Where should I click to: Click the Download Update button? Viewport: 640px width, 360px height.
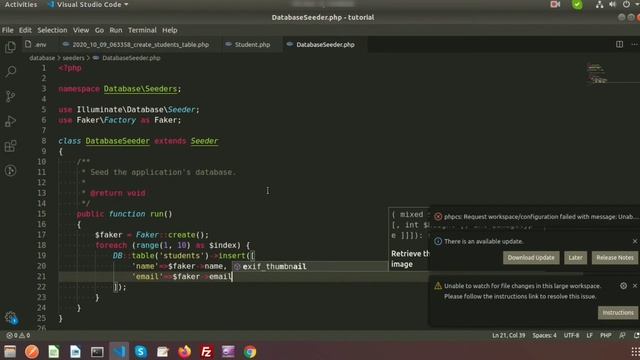(x=531, y=258)
